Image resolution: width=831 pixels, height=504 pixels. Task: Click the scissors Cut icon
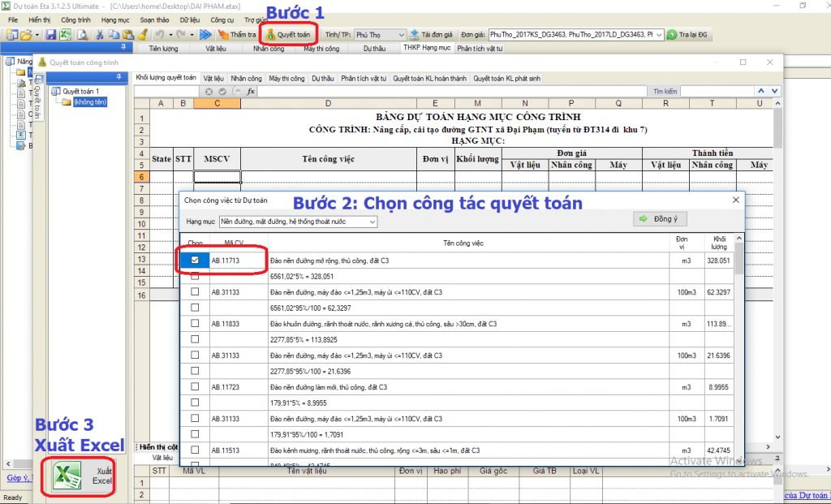pos(99,35)
